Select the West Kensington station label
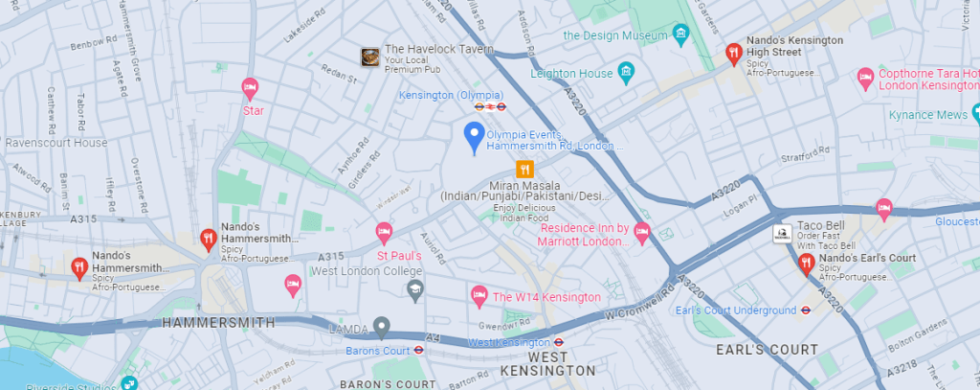The width and height of the screenshot is (980, 390). click(x=509, y=342)
